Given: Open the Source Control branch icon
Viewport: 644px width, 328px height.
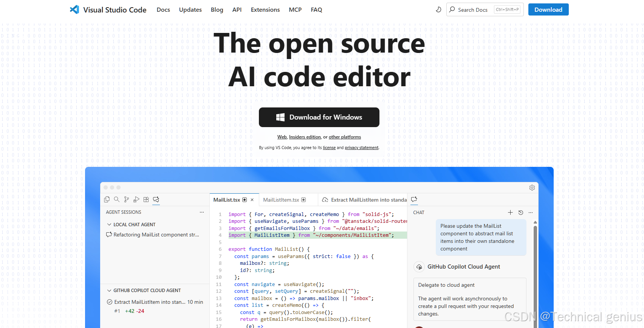Looking at the screenshot, I should coord(127,199).
